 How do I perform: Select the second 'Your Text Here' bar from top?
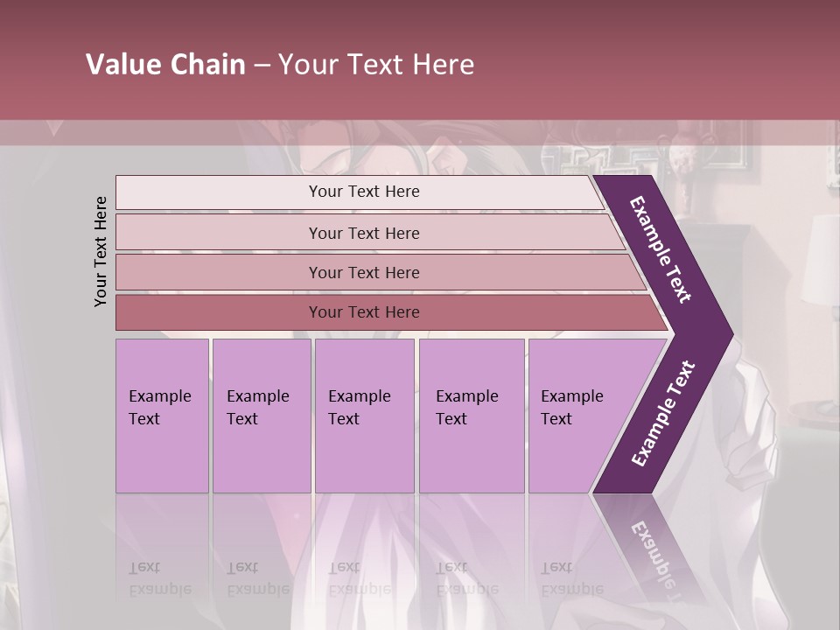364,233
